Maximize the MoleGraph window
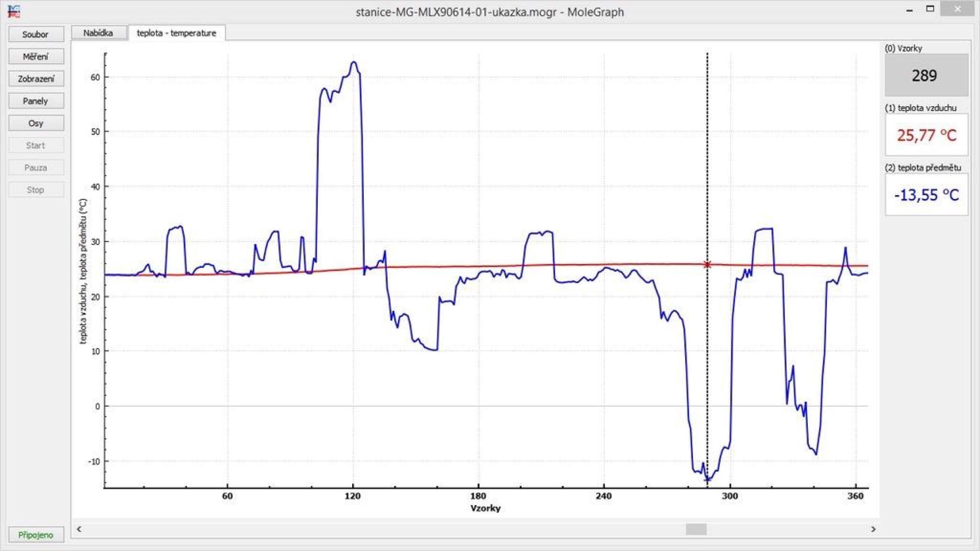Screen dimensions: 980x551 930,9
